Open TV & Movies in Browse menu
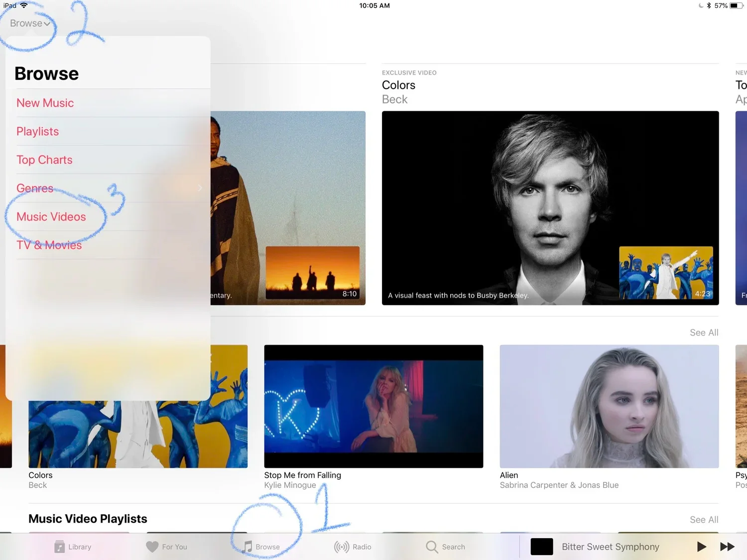The height and width of the screenshot is (560, 747). (x=49, y=245)
